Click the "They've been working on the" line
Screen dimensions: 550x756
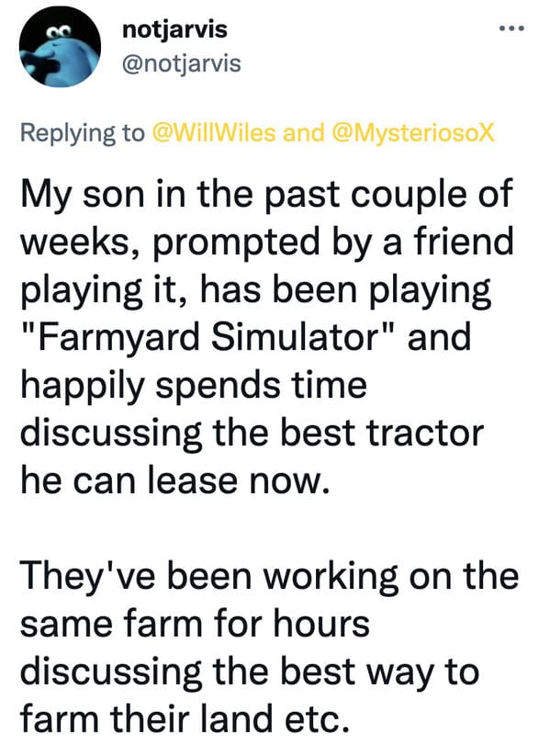point(269,576)
